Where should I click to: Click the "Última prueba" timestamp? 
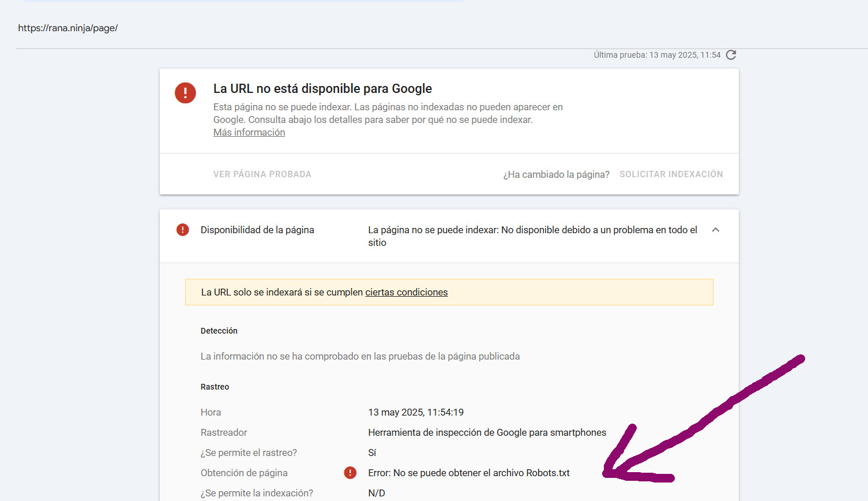point(657,54)
